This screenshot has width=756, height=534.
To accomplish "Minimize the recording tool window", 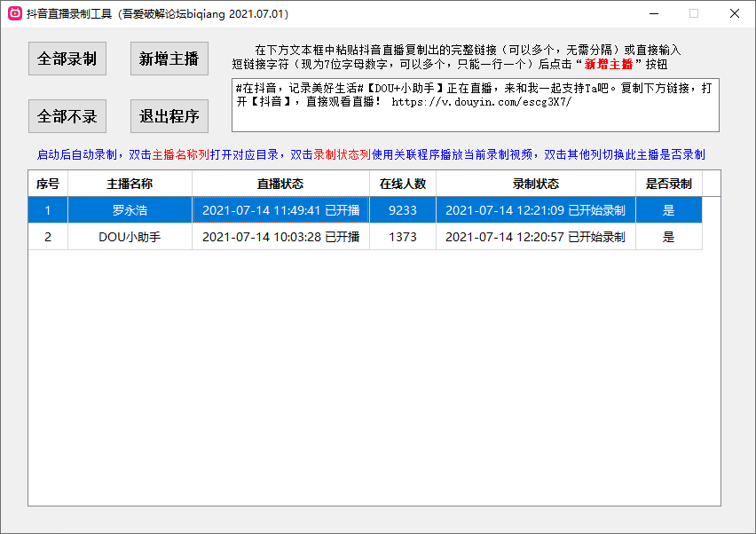I will (654, 13).
